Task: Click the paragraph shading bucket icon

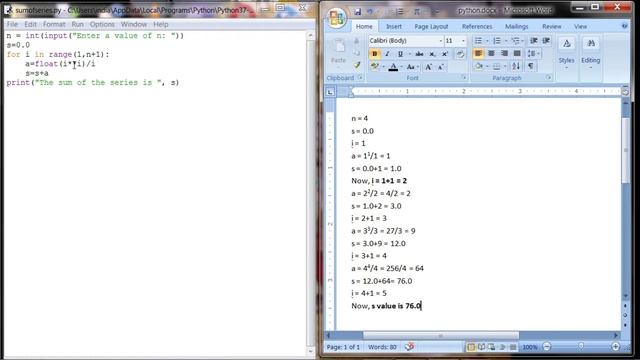Action: [478, 66]
